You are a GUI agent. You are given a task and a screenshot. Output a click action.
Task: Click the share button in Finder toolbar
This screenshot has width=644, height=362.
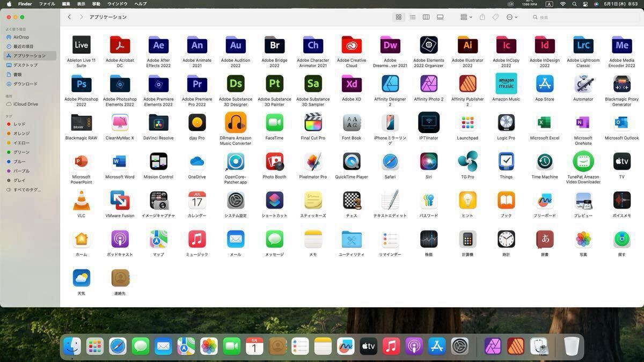pos(482,17)
